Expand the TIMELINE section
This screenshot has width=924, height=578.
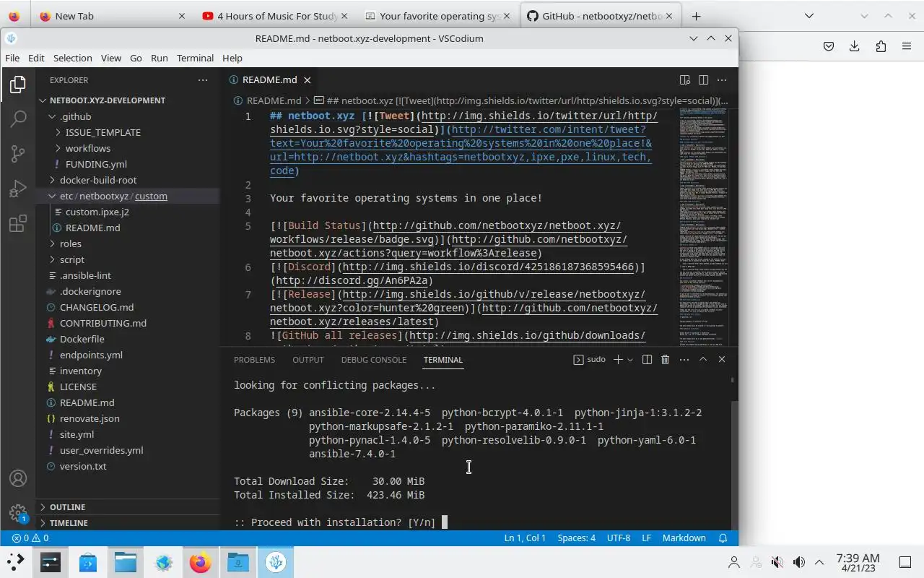(128, 523)
